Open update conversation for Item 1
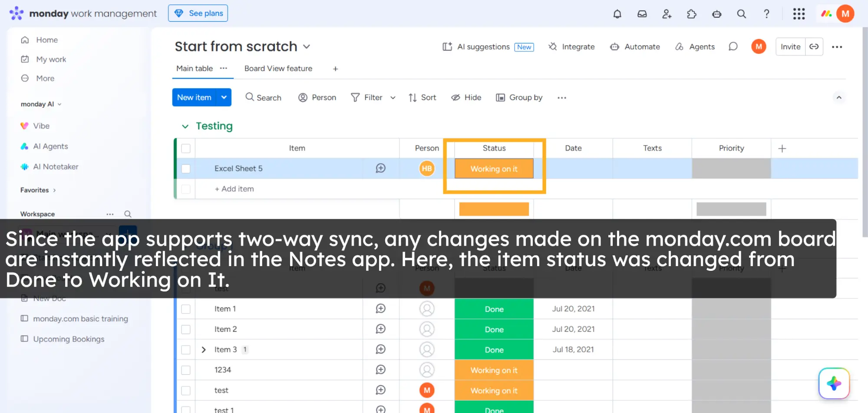Screen dimensions: 868x413 point(380,309)
